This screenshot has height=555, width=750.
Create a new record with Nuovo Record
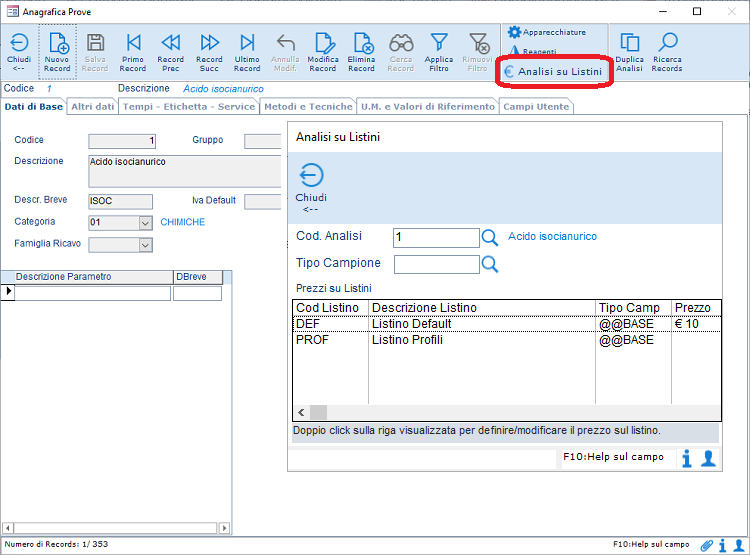57,52
